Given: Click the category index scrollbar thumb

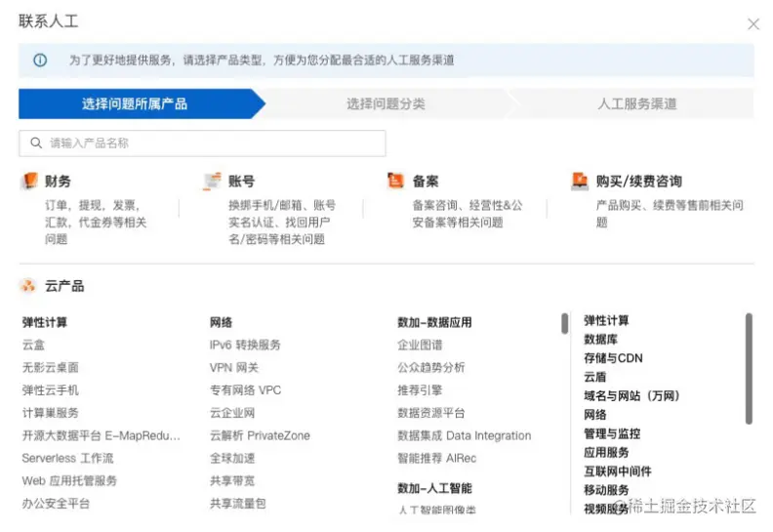Looking at the screenshot, I should [x=749, y=368].
